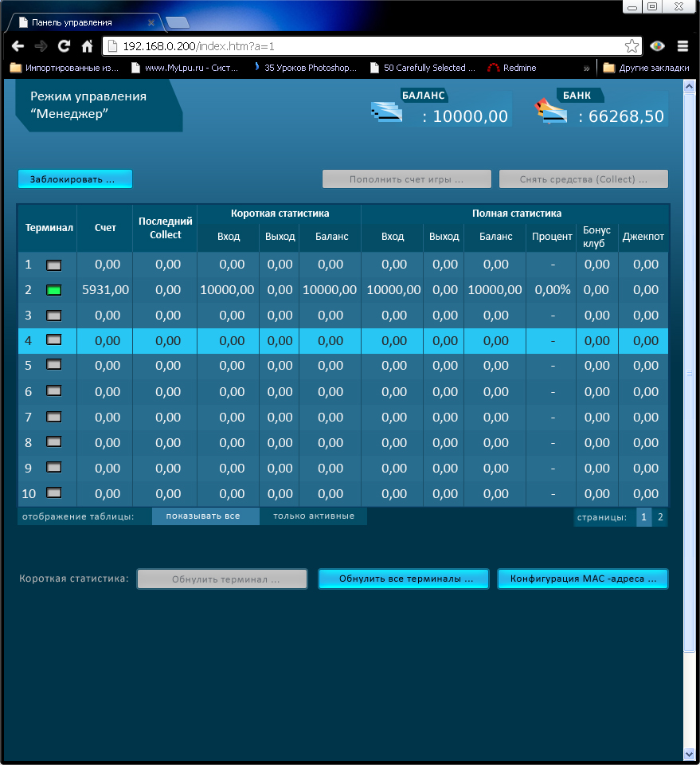Go to page 2 of terminals
This screenshot has width=700, height=765.
tap(660, 517)
